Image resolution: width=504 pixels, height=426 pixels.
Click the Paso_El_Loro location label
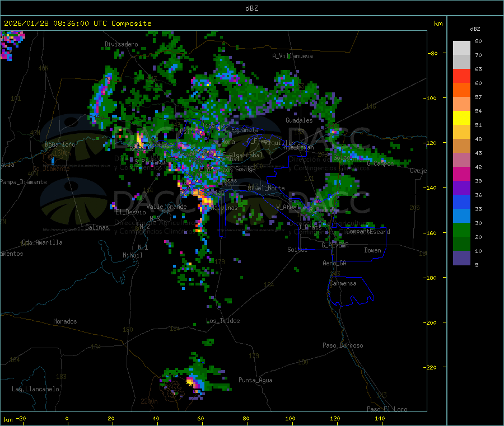388,409
